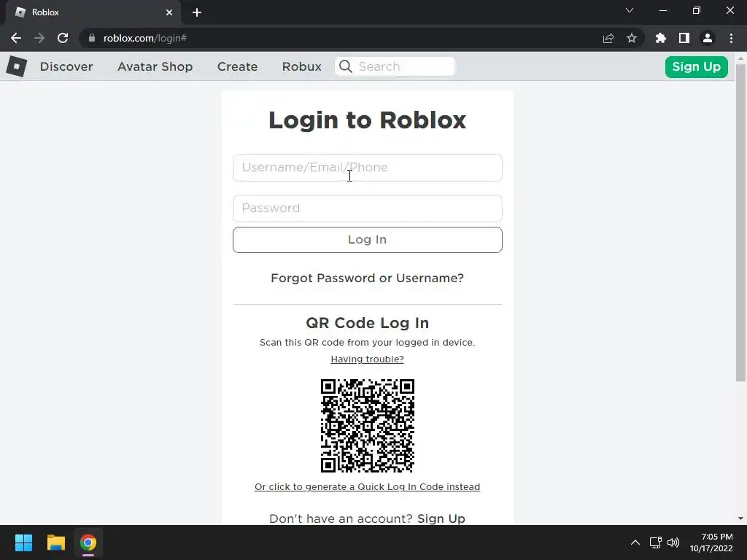The image size is (747, 560).
Task: Click the QR code image
Action: click(368, 426)
